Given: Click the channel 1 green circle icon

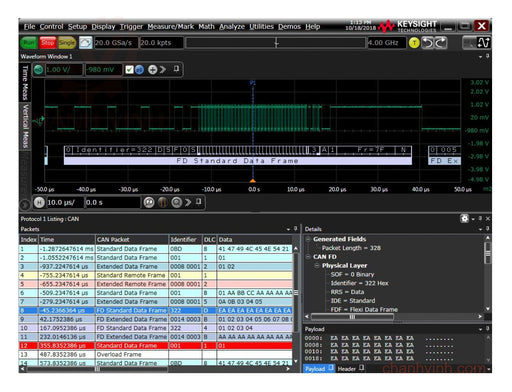Looking at the screenshot, I should [x=39, y=70].
